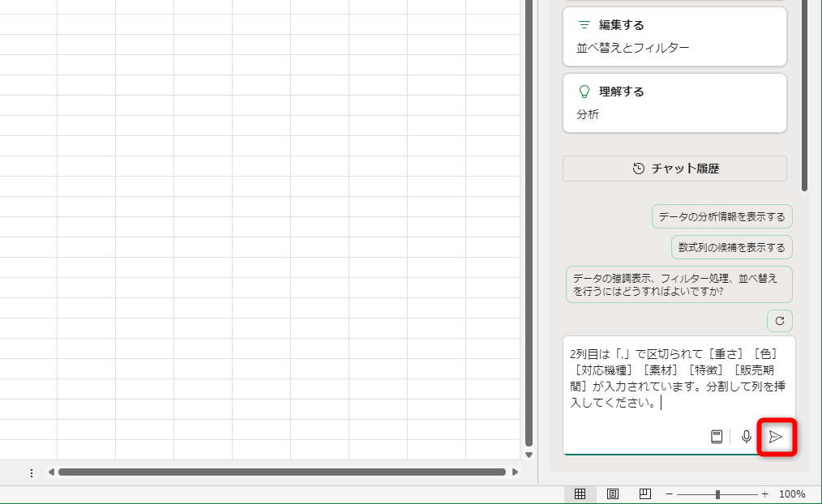Click the clock icon on the チャット履歴 button
This screenshot has height=504, width=822.
click(637, 168)
